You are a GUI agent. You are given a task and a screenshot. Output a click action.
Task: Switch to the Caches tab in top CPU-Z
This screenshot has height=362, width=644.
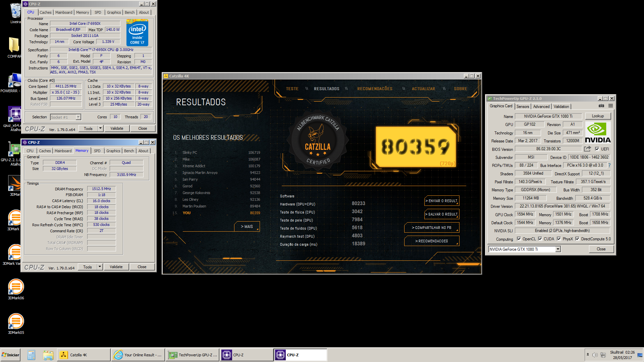[x=46, y=12]
